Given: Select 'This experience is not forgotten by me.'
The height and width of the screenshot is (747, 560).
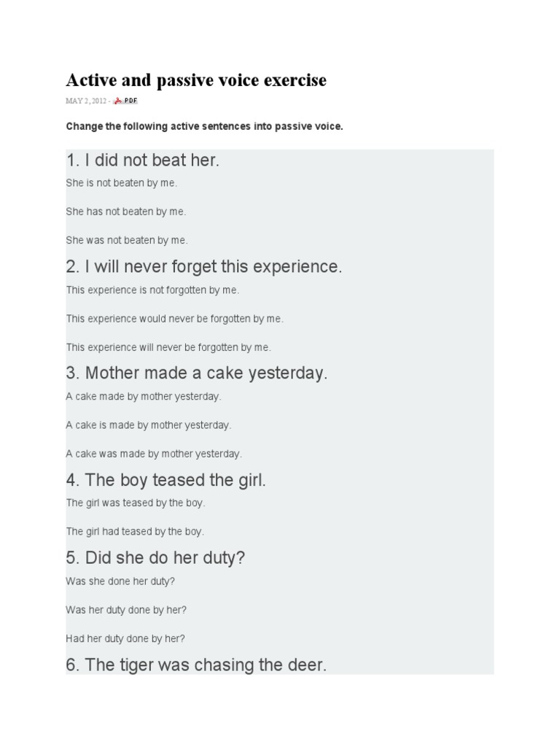Looking at the screenshot, I should (152, 290).
